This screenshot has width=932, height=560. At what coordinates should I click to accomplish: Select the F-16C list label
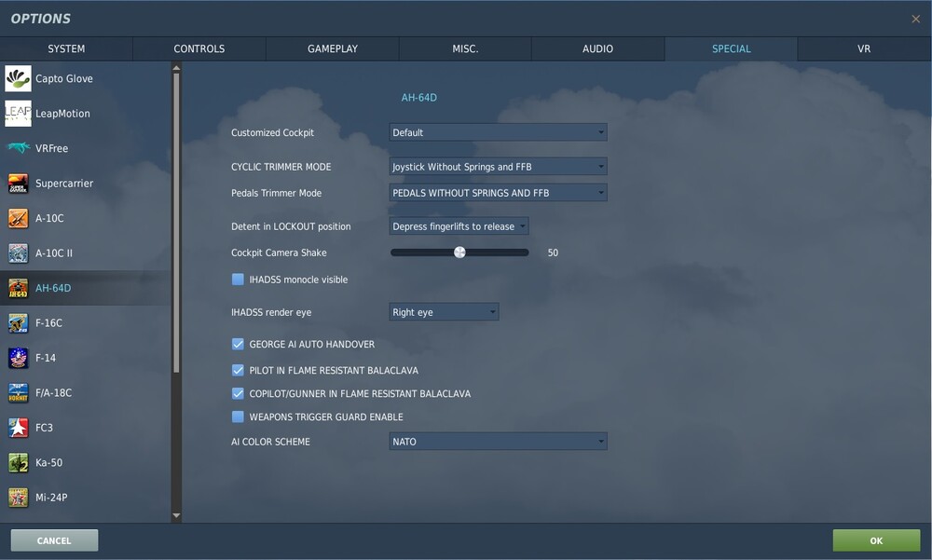[x=48, y=322]
